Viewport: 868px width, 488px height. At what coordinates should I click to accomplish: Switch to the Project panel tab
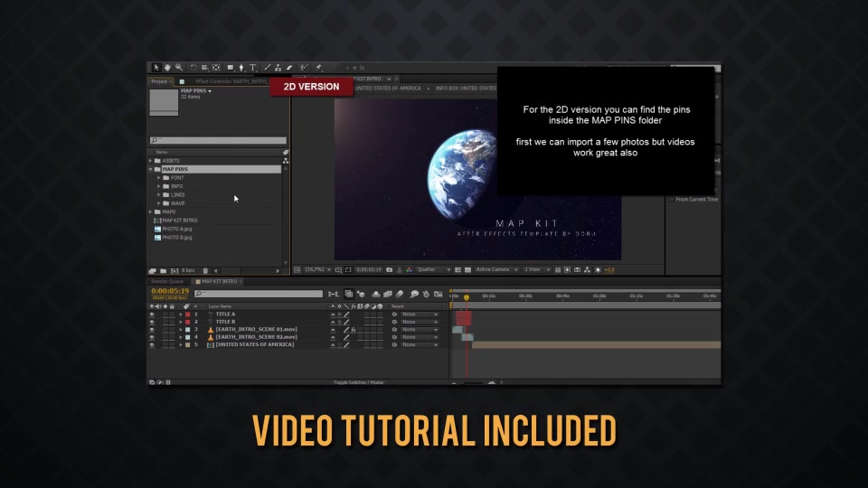coord(159,81)
